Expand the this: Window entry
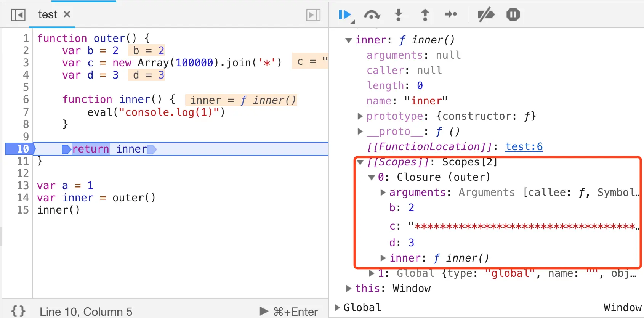 [x=348, y=289]
